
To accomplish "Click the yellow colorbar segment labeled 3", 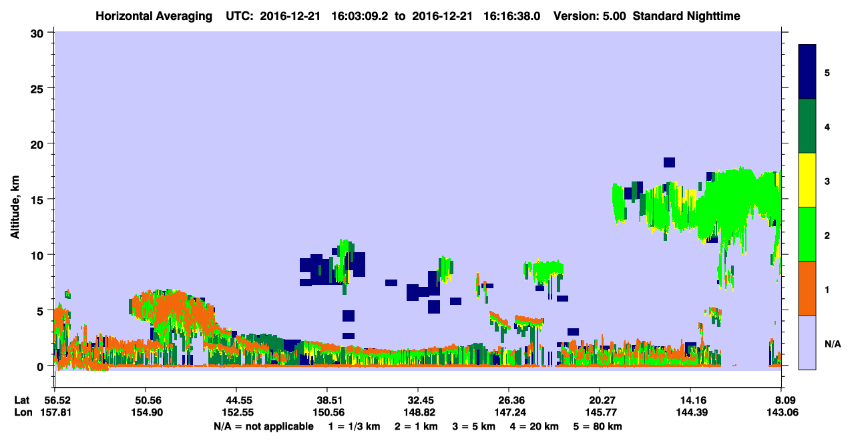I will pos(807,180).
